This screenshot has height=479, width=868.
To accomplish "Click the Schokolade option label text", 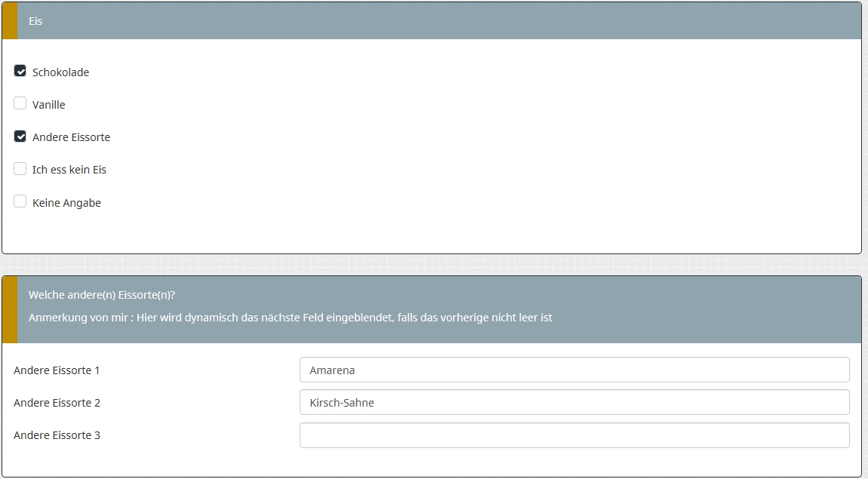I will point(60,72).
